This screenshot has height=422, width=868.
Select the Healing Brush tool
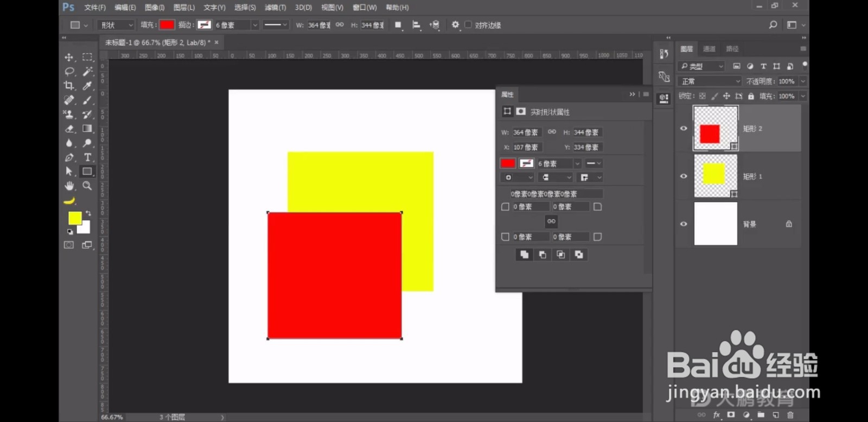(69, 100)
